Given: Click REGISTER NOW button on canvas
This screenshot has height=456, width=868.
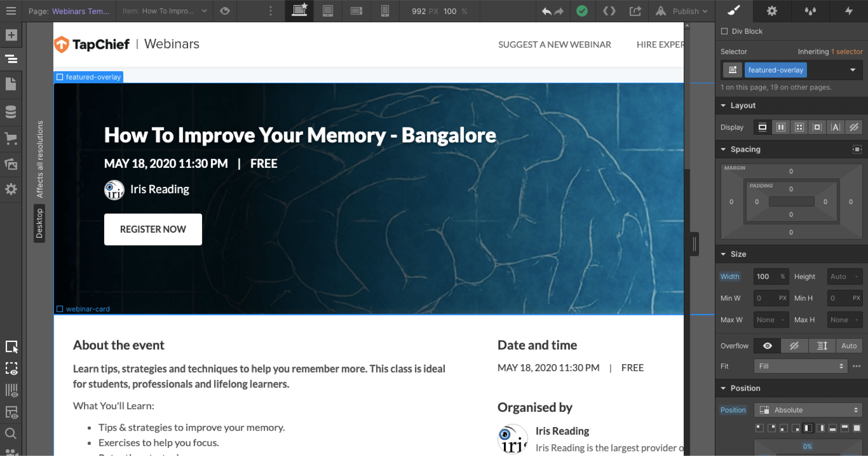Looking at the screenshot, I should coord(153,229).
